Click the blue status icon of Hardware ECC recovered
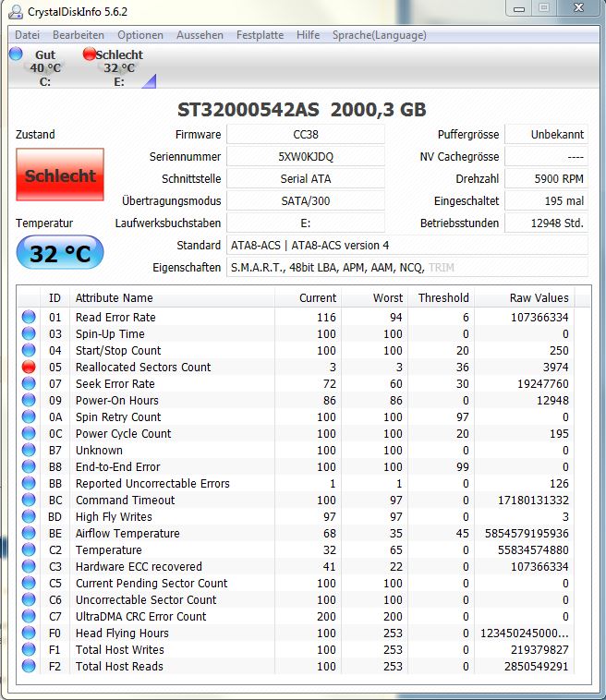 pyautogui.click(x=29, y=566)
